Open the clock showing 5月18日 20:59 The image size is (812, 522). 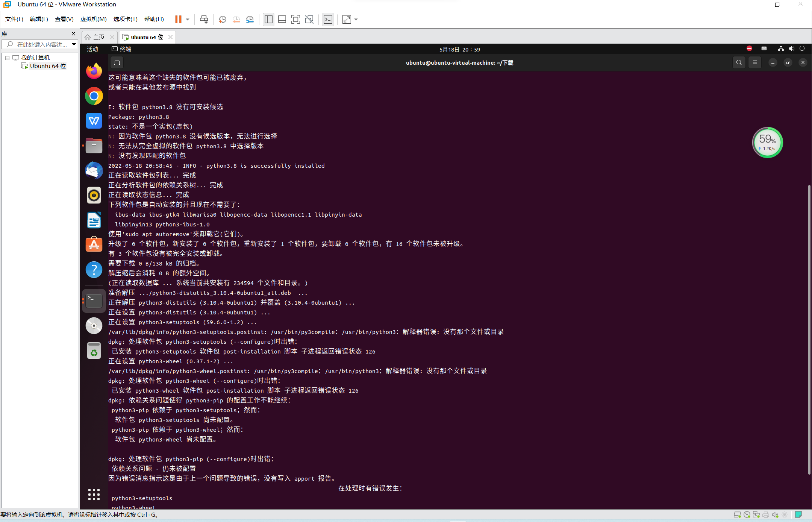point(459,49)
